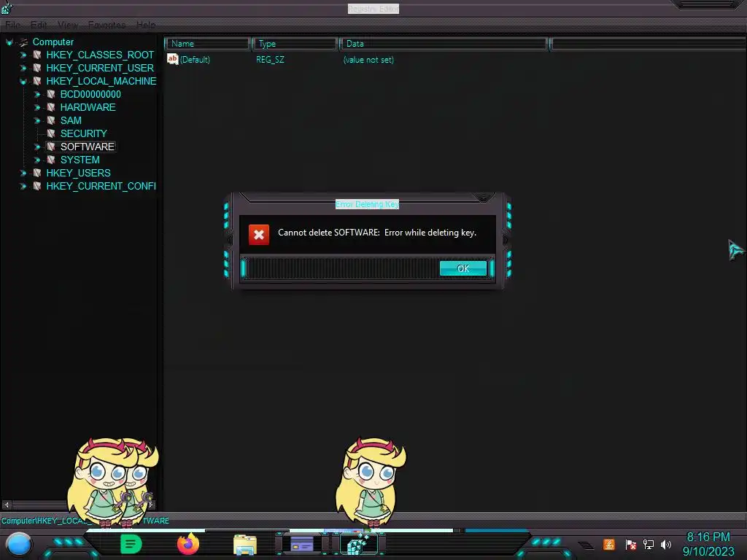Open File Explorer from the taskbar

[245, 545]
